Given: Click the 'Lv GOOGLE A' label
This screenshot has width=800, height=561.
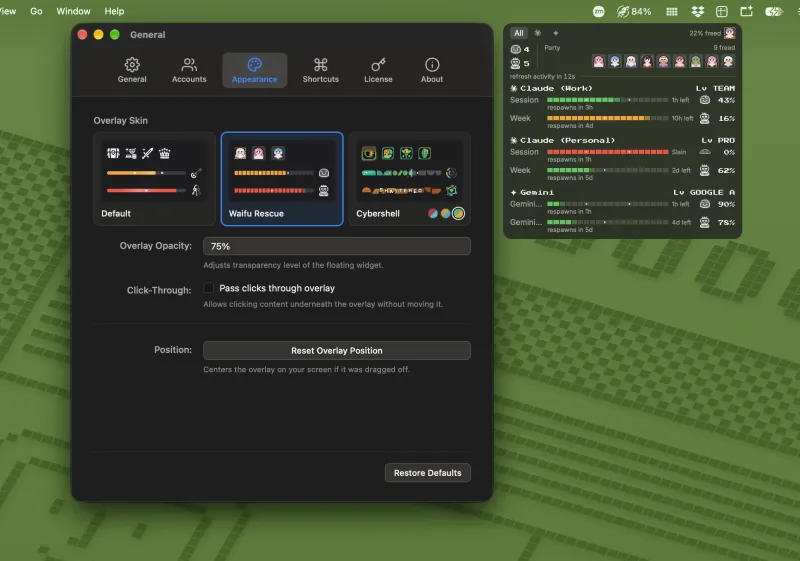Looking at the screenshot, I should (x=704, y=192).
